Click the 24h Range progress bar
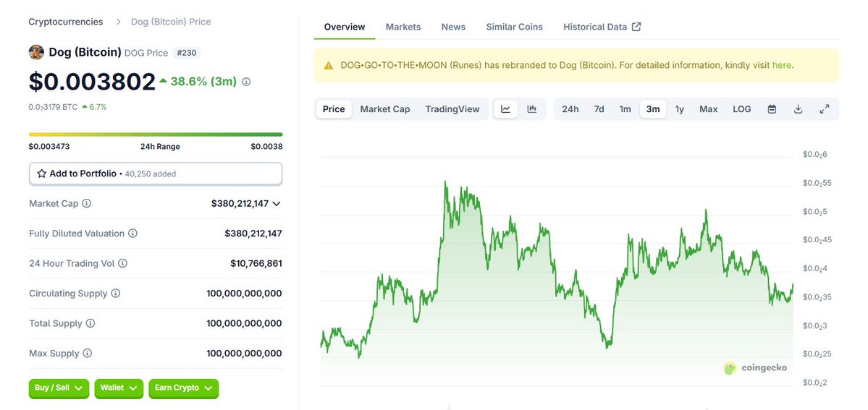Viewport: 868px width, 410px height. coord(156,134)
